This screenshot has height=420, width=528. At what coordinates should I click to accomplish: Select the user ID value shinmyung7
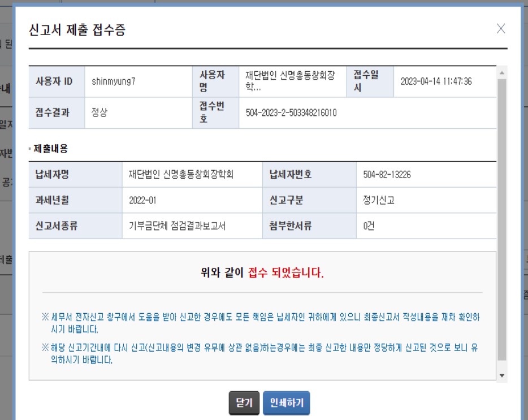pos(112,81)
